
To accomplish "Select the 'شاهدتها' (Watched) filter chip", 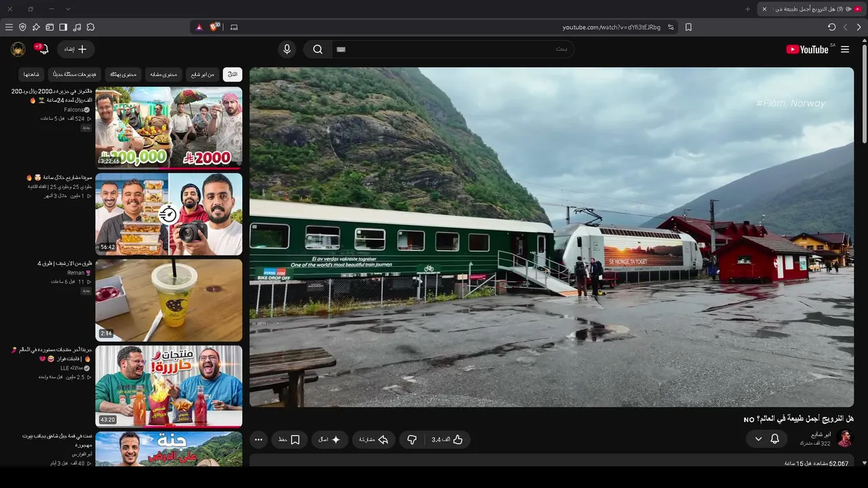I will tap(32, 75).
